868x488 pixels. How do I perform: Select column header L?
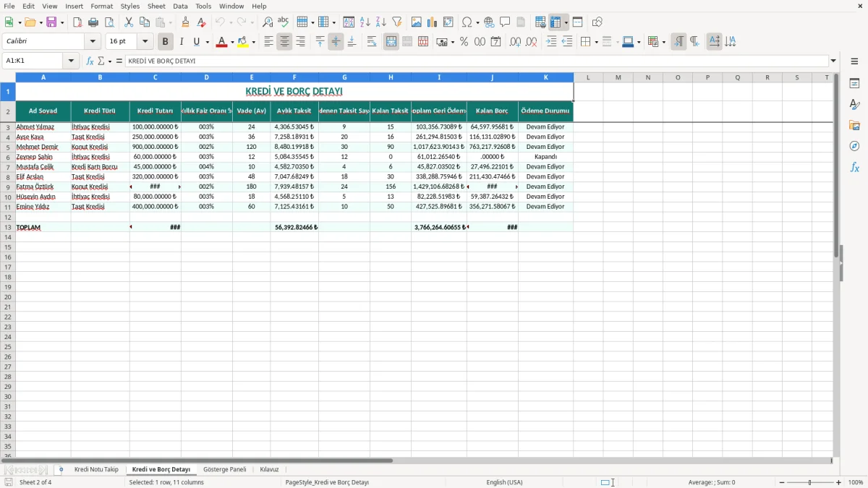(x=588, y=77)
